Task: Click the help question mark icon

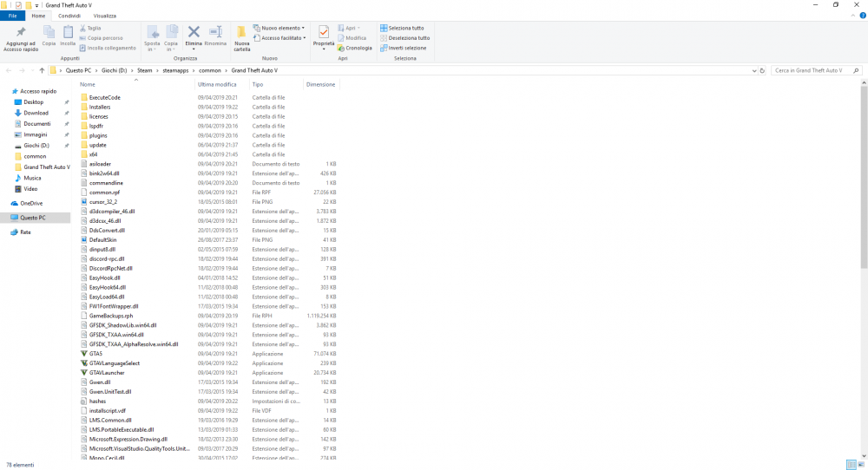Action: (x=862, y=16)
